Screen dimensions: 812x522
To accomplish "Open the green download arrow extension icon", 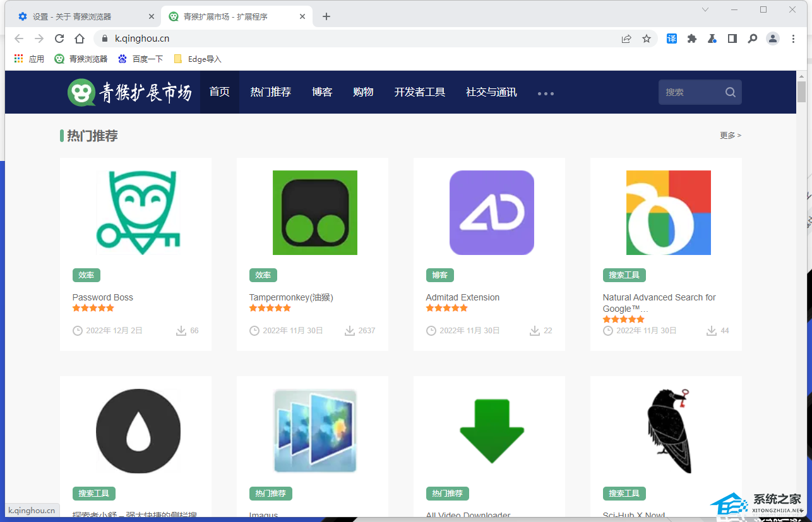I will [x=492, y=431].
